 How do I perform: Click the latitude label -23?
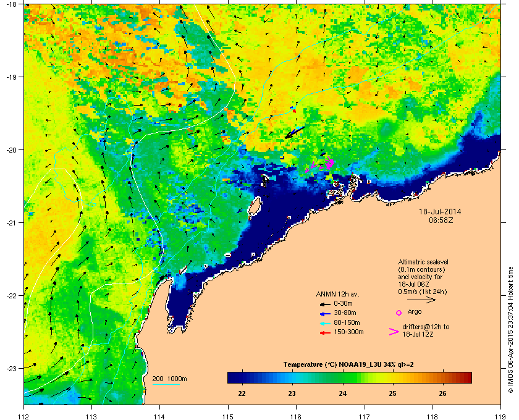pyautogui.click(x=11, y=368)
